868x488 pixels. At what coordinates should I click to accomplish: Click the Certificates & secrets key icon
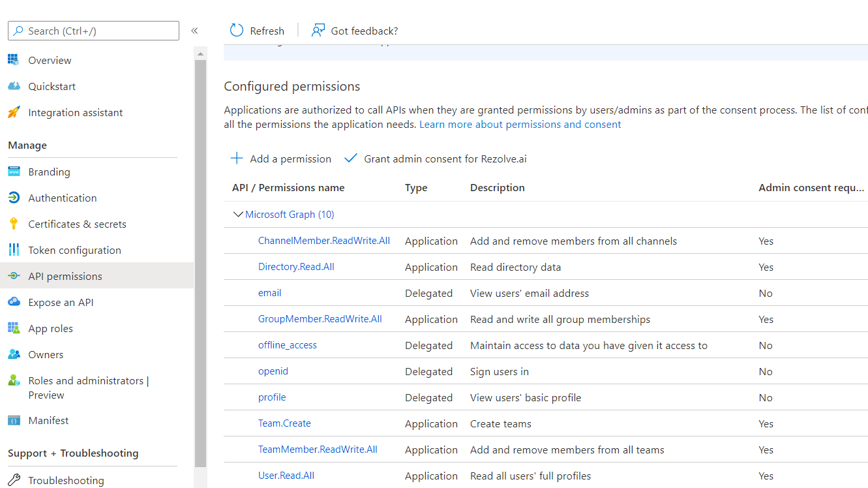coord(14,224)
